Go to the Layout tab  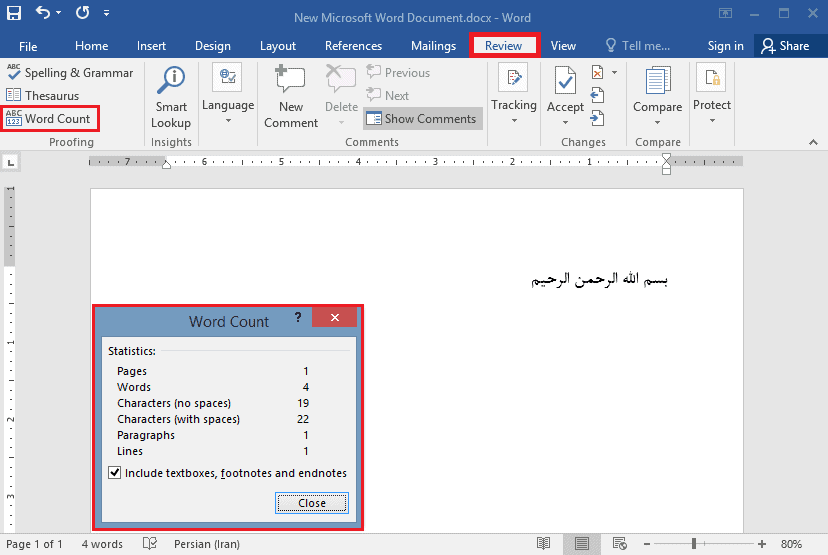[x=278, y=46]
